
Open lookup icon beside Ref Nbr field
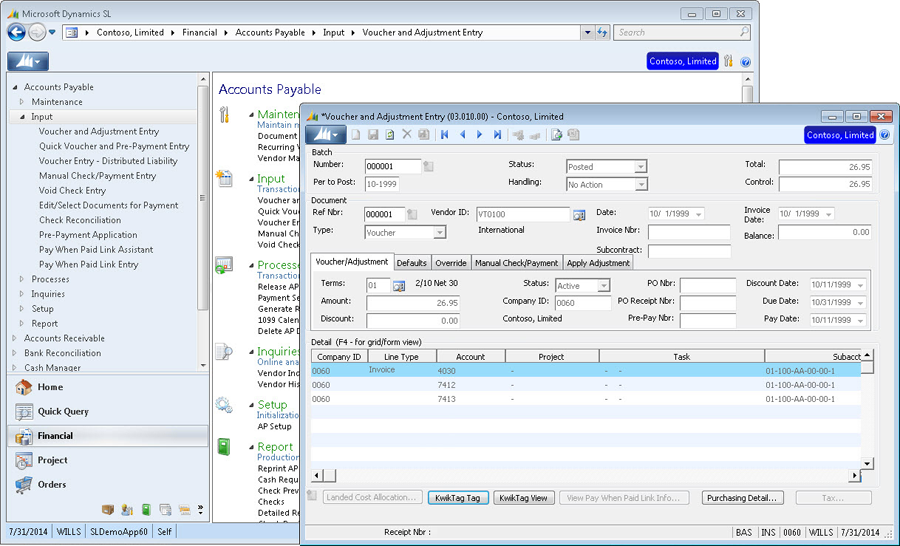[412, 214]
